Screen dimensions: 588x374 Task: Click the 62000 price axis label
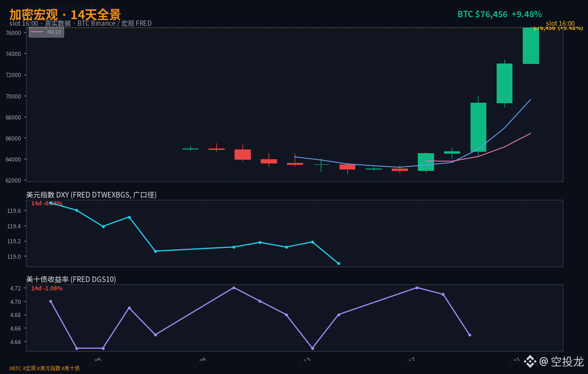(x=13, y=180)
